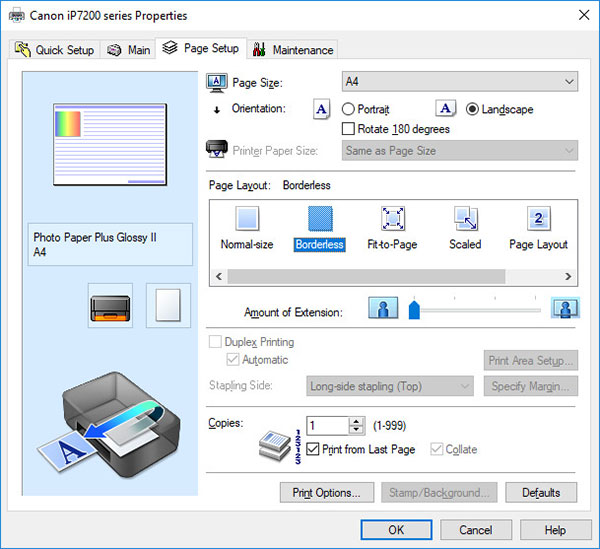
Task: Click the Photo Paper Plus Glossy II info box
Action: click(110, 244)
